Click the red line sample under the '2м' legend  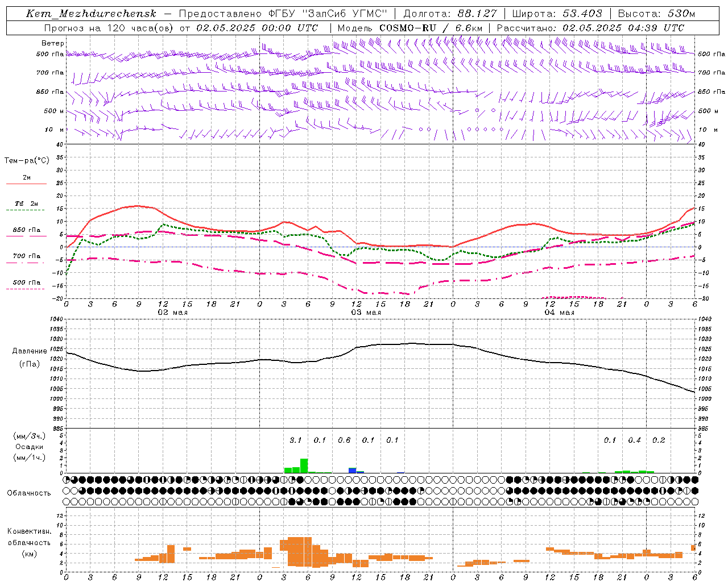(26, 184)
